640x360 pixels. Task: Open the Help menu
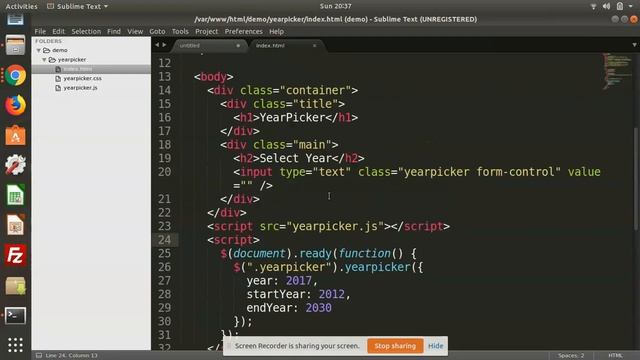pyautogui.click(x=276, y=31)
